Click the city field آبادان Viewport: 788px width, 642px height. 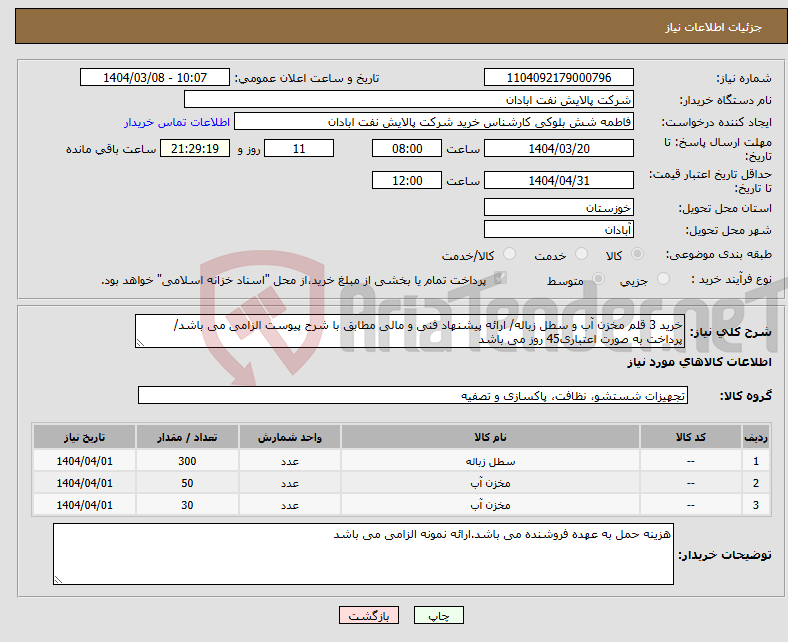[559, 229]
